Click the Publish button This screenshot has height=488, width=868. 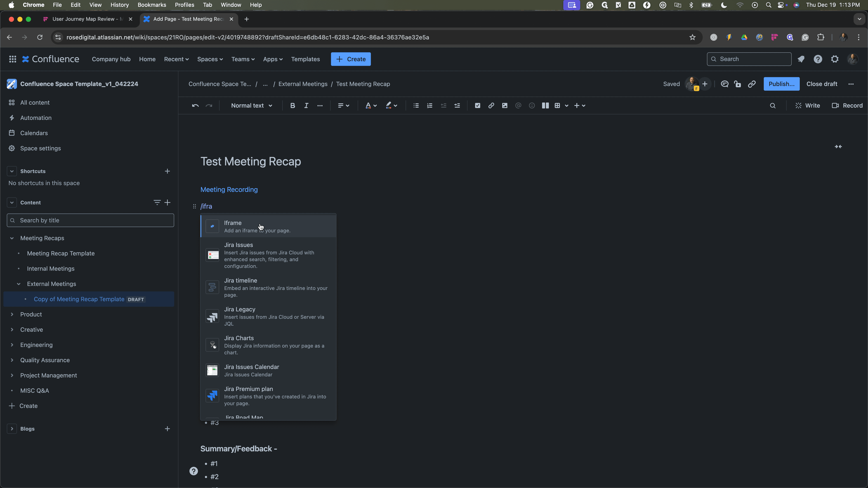(x=781, y=84)
